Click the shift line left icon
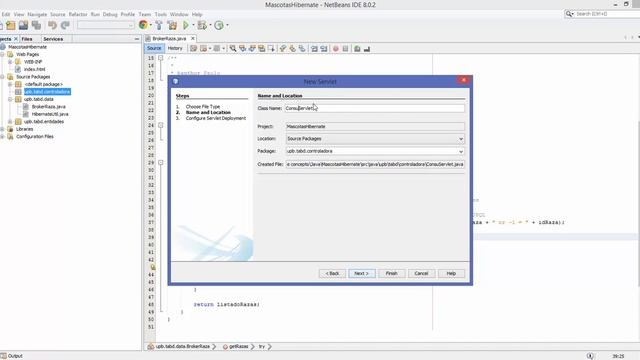Viewport: 640px width, 360px height. click(314, 49)
